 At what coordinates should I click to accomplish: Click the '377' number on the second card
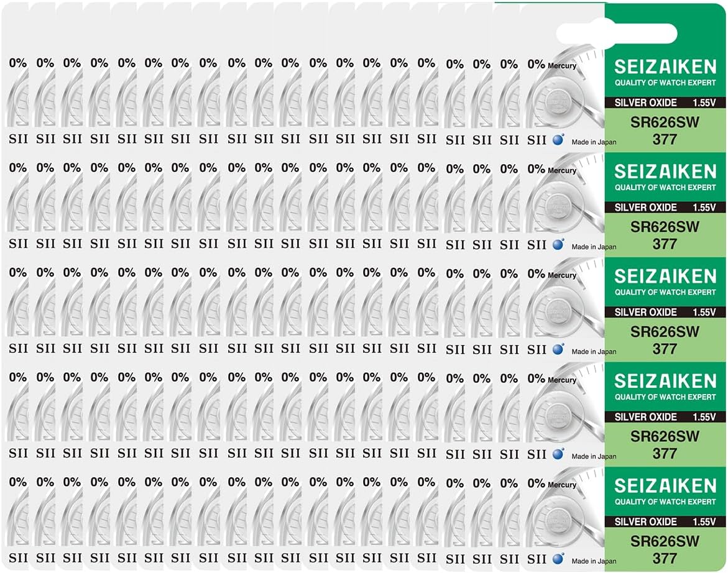tap(665, 244)
